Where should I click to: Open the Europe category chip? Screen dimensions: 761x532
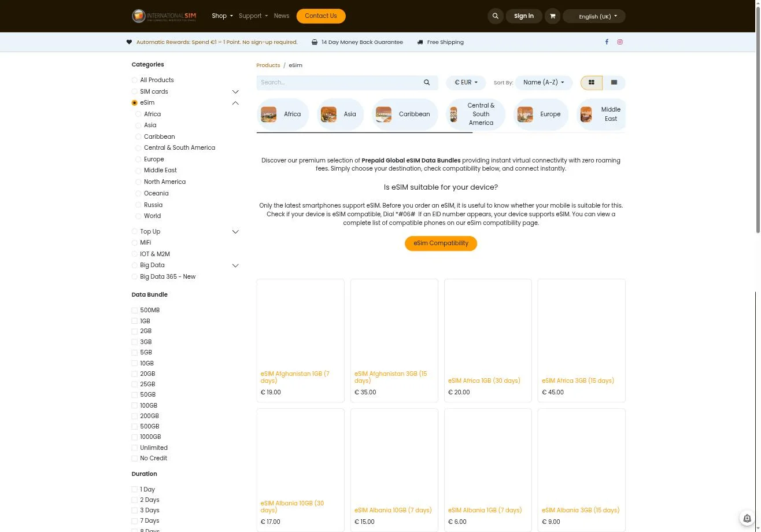[x=541, y=114]
